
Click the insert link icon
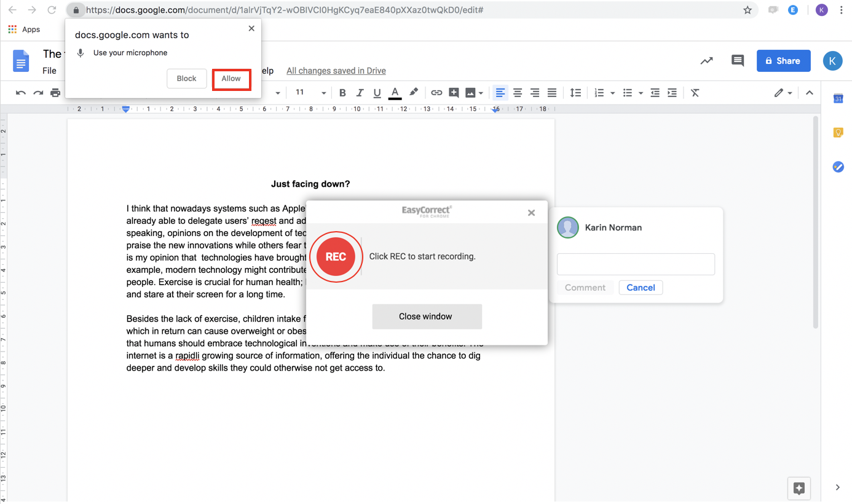click(436, 93)
